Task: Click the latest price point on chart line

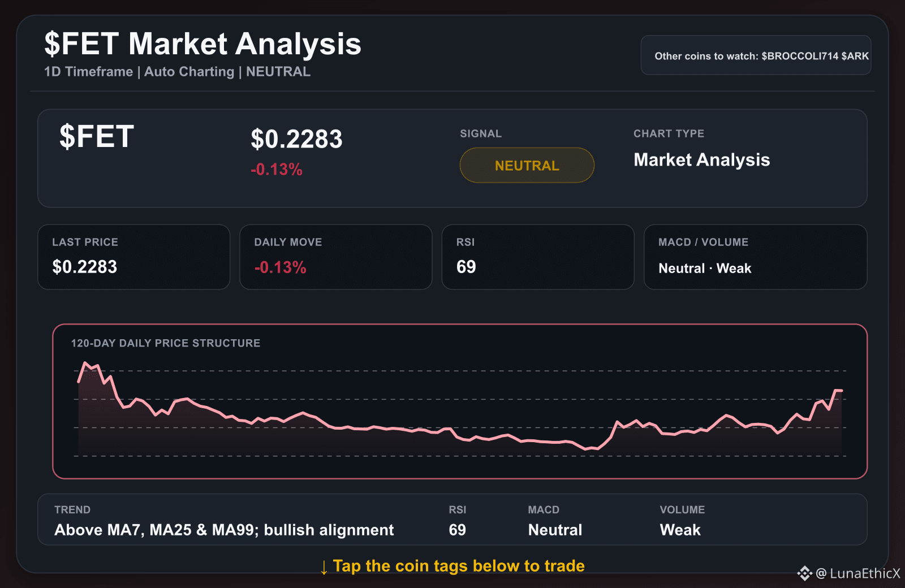Action: point(841,390)
